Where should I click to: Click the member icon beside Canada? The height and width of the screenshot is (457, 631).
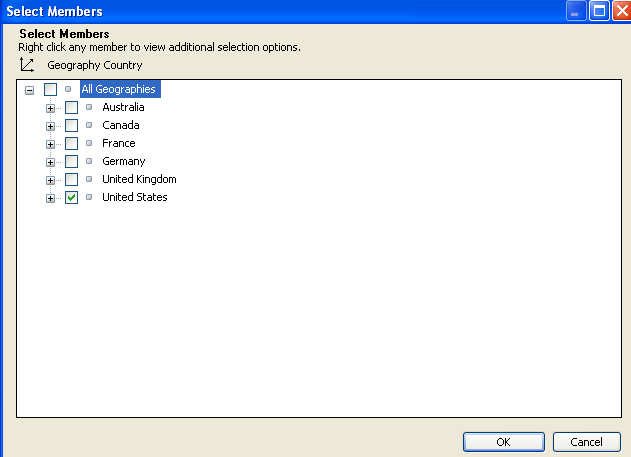89,125
